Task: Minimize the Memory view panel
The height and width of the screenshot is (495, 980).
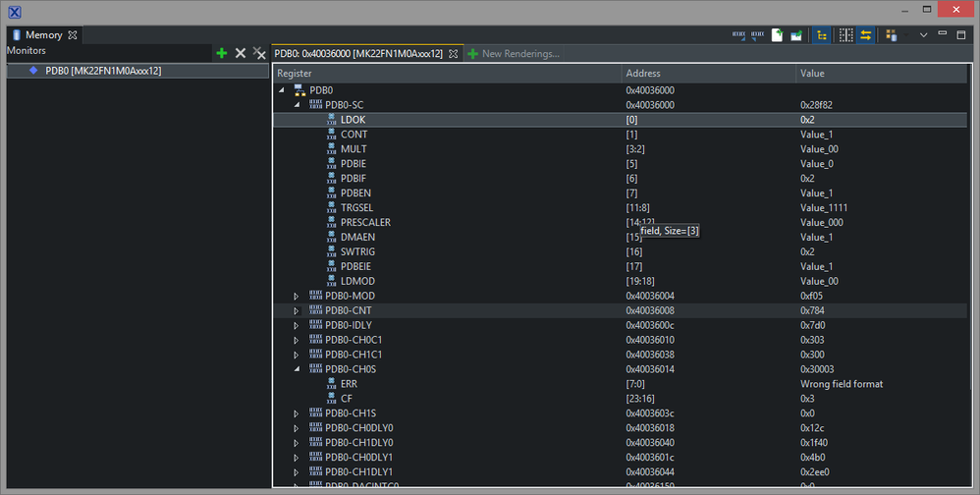Action: click(943, 33)
